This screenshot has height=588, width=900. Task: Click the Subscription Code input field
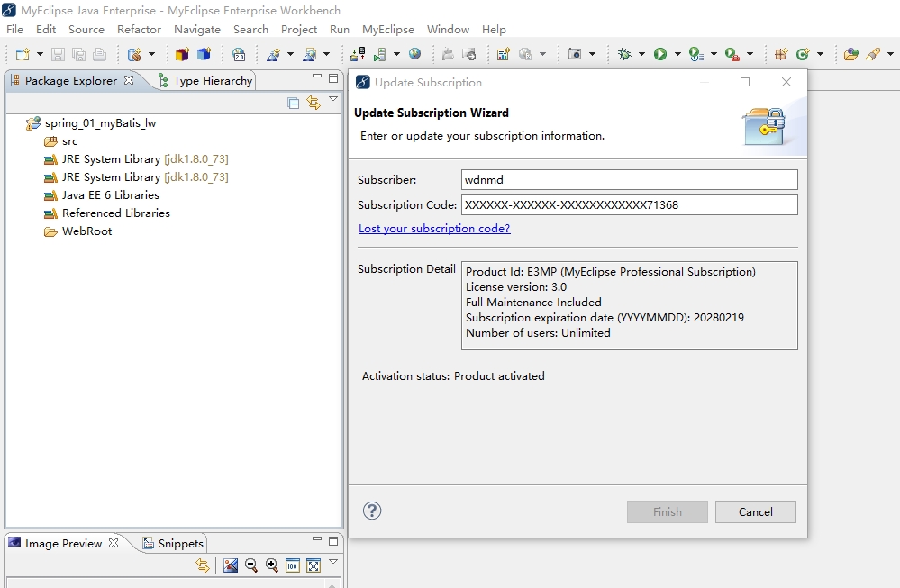630,204
